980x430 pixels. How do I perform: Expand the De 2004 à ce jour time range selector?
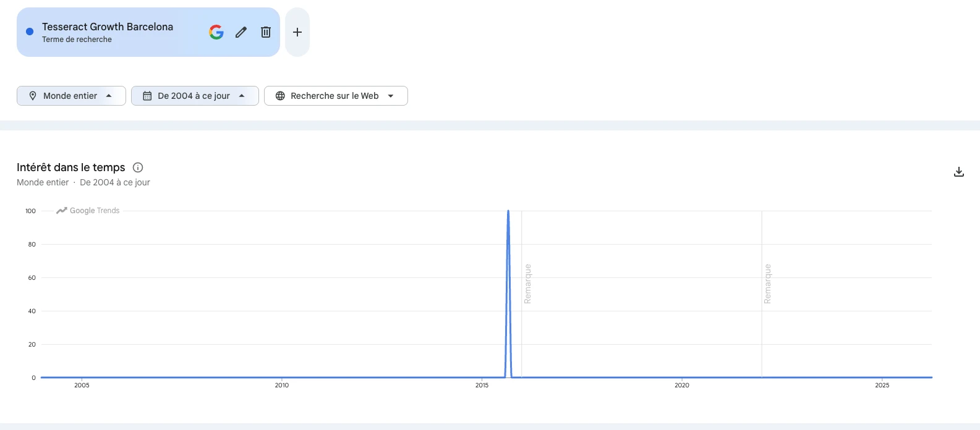(195, 95)
